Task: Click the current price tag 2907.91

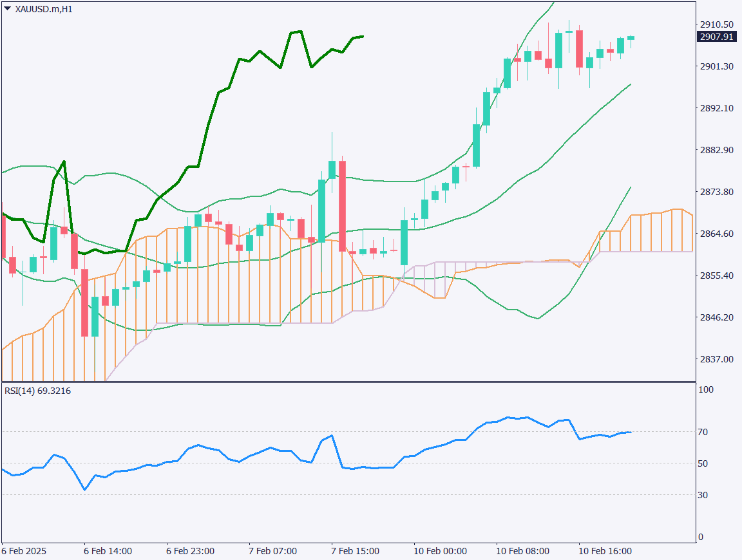Action: coord(716,37)
